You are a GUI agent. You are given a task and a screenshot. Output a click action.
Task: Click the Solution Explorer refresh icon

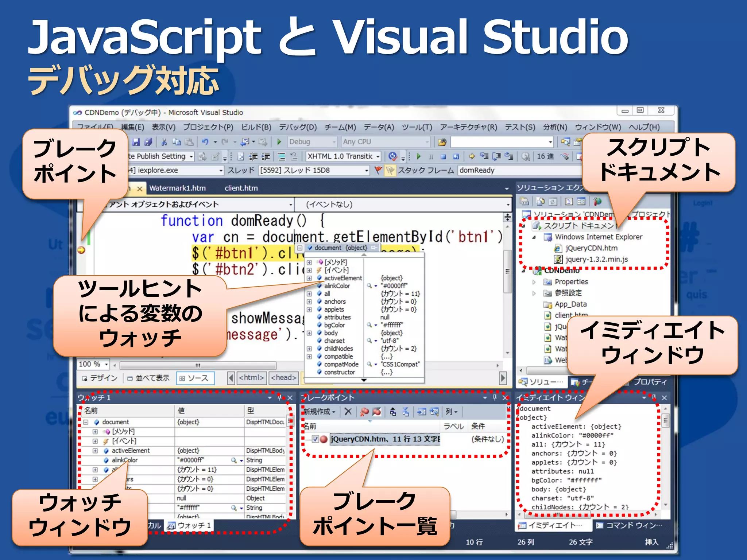pos(553,201)
